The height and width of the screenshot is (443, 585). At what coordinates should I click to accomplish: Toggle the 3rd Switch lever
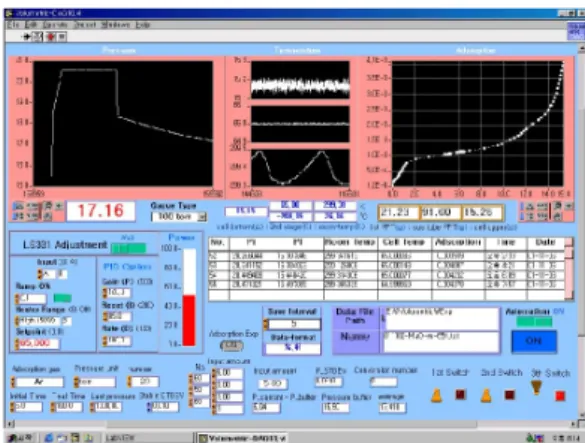pos(536,387)
